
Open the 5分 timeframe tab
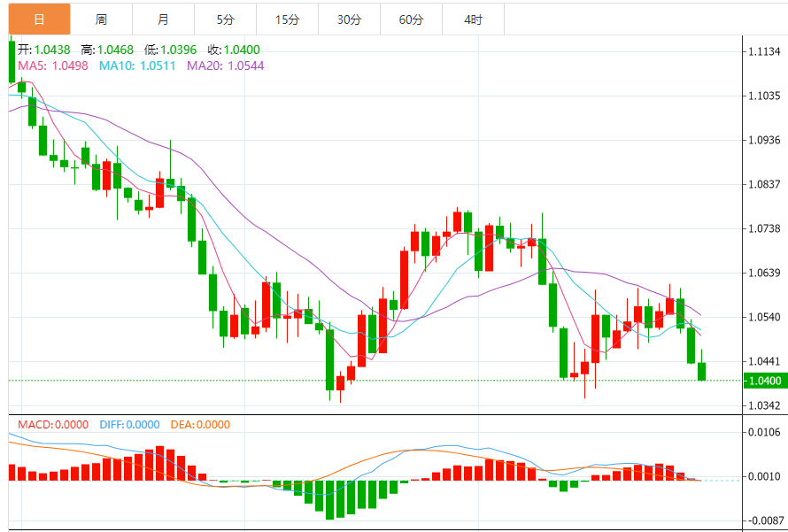(x=225, y=19)
